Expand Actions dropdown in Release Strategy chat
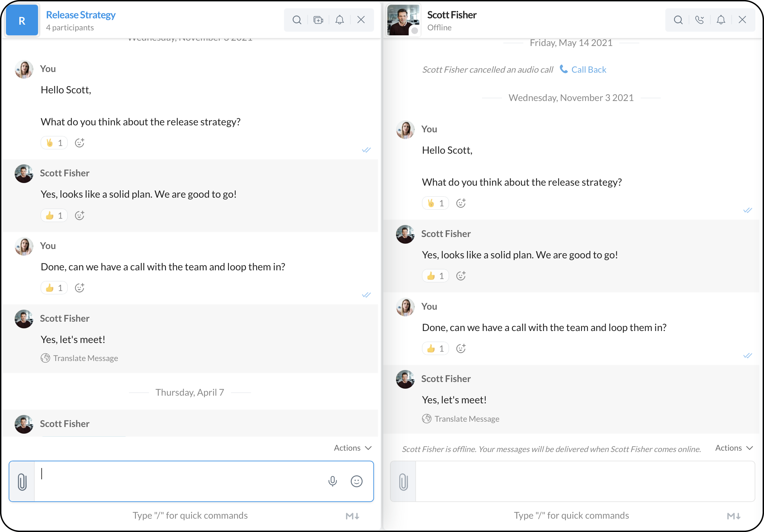The image size is (764, 532). coord(353,448)
